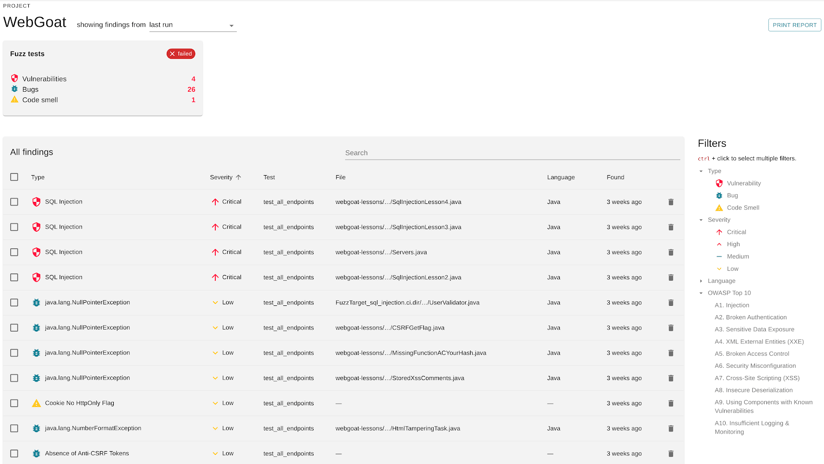Click the Vulnerabilities shield icon in Fuzz tests card

(x=14, y=78)
